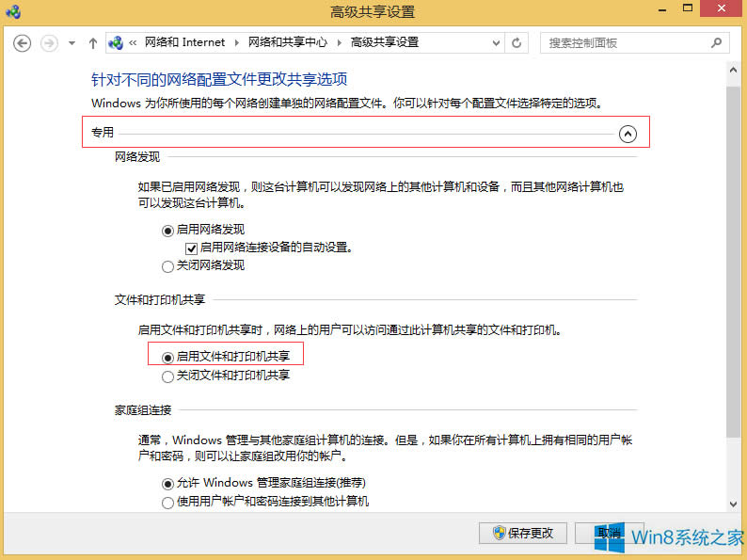Click the vertical scrollbar thumb
Image resolution: width=747 pixels, height=560 pixels.
tap(733, 261)
